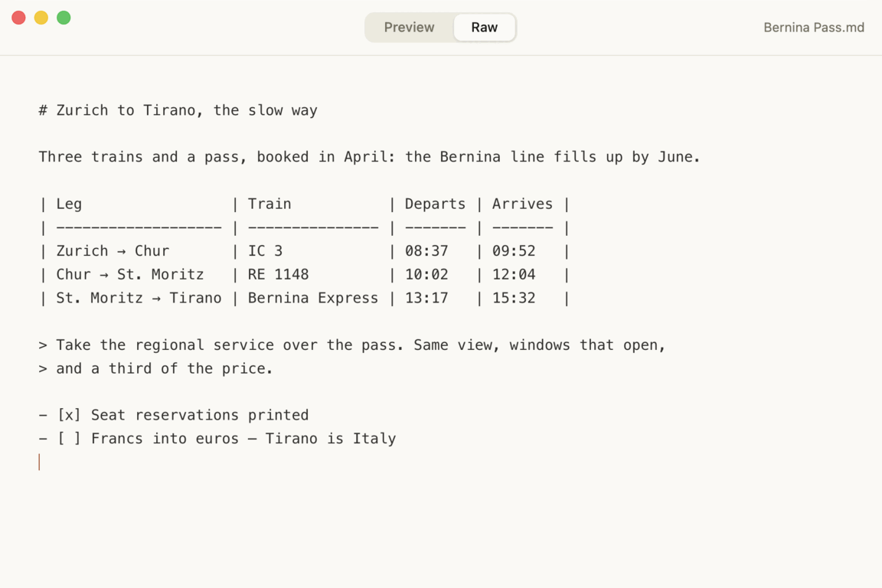Select the Raw view tab
The height and width of the screenshot is (588, 882).
click(x=485, y=27)
